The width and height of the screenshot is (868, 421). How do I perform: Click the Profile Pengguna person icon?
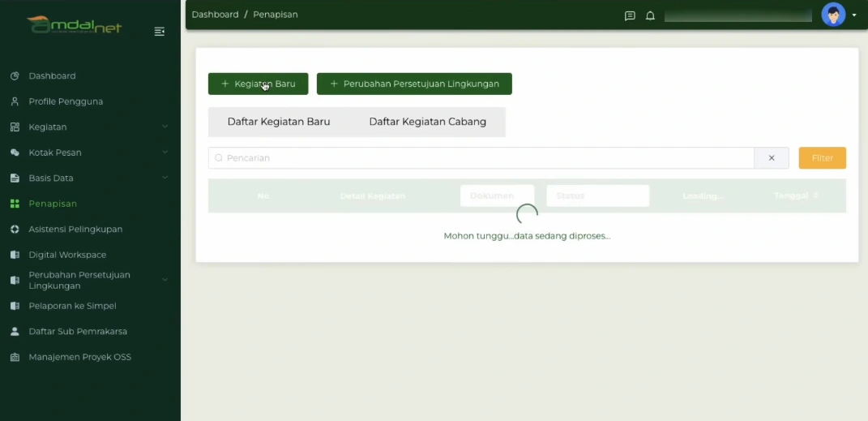tap(15, 101)
